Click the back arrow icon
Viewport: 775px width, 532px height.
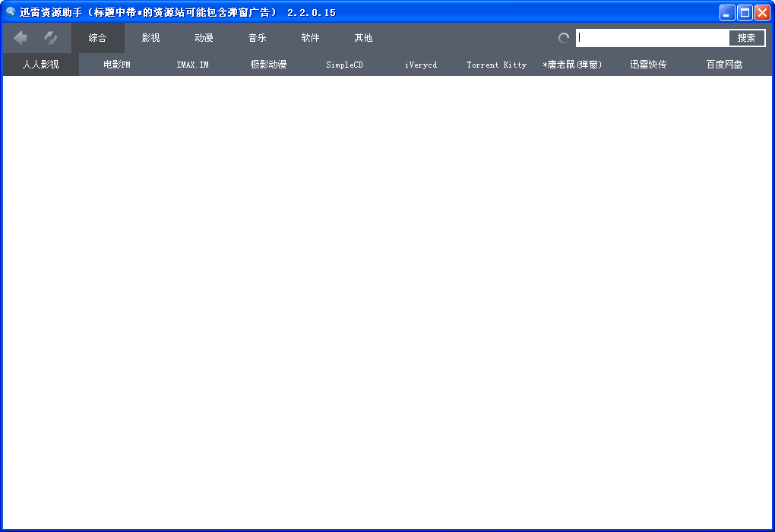click(21, 37)
